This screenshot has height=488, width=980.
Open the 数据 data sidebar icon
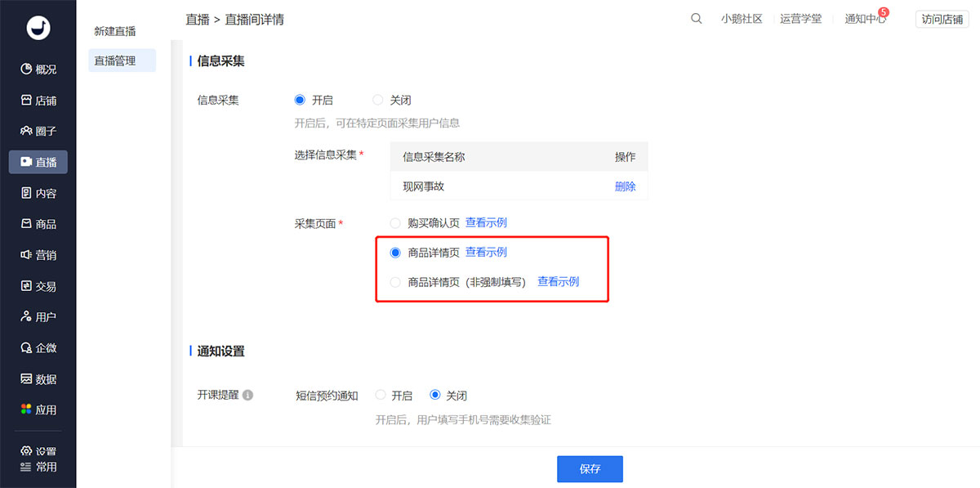(26, 379)
